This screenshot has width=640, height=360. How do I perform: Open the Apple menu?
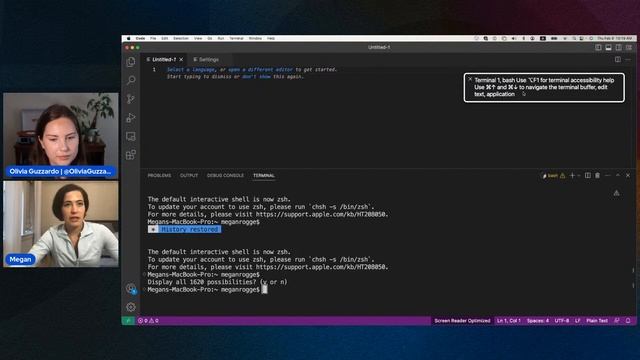tap(129, 38)
